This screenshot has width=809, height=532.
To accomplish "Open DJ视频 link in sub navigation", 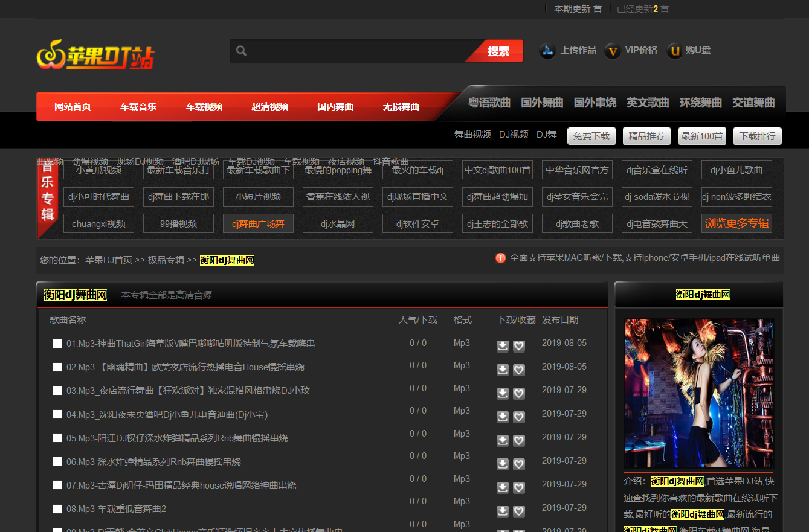I will click(514, 135).
